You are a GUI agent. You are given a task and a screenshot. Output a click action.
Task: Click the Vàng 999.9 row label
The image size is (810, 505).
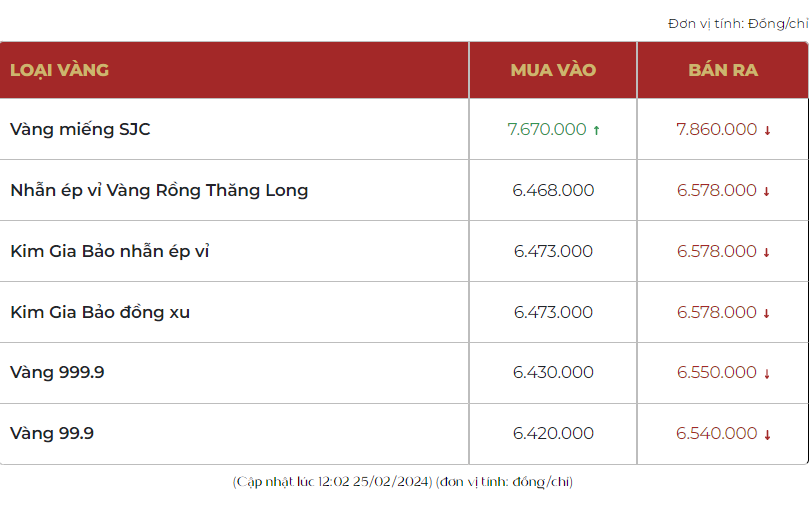[x=57, y=372]
